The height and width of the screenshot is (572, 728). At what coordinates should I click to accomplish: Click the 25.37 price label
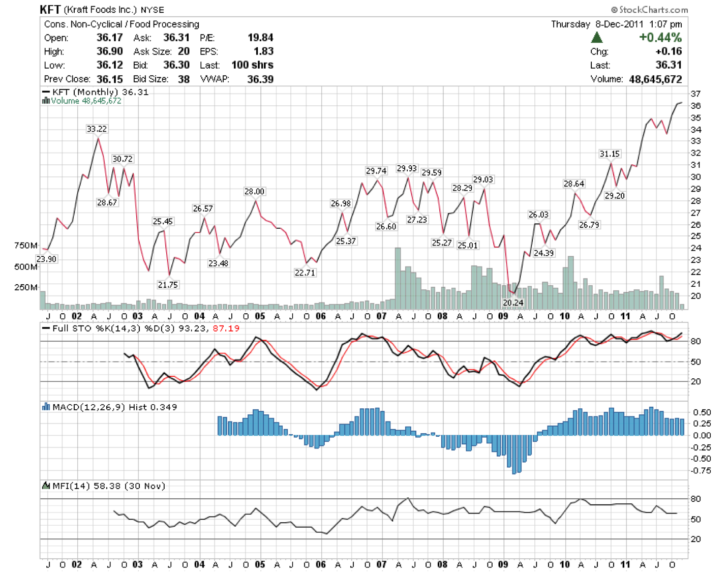click(346, 241)
